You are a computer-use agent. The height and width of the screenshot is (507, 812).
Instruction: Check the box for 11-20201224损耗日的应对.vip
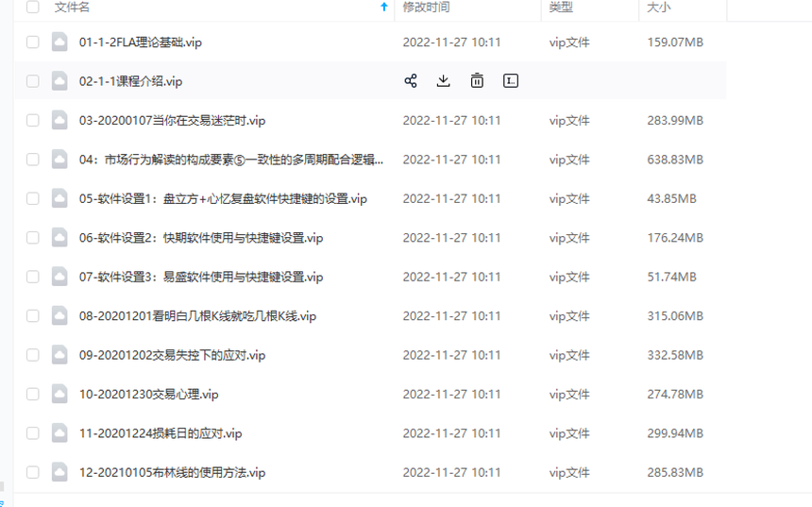33,433
